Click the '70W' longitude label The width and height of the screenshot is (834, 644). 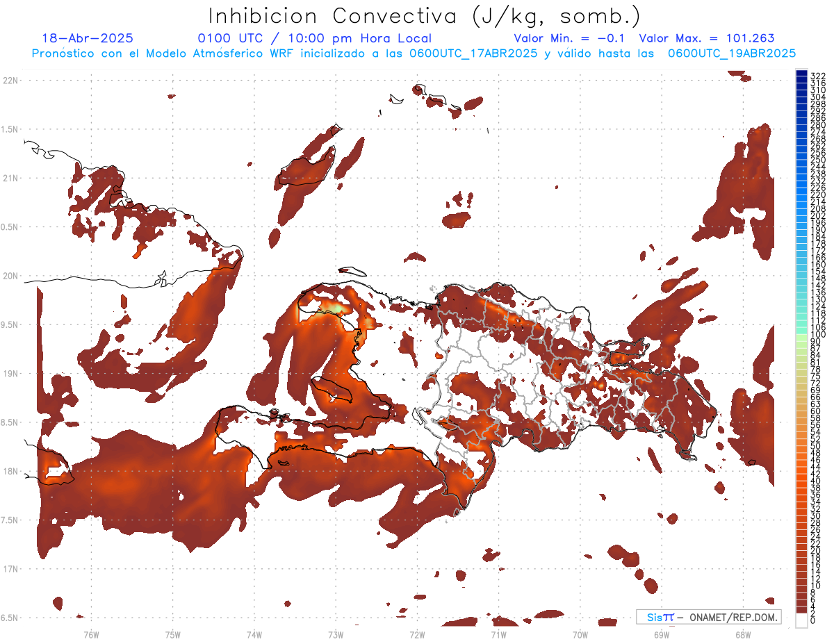pyautogui.click(x=580, y=634)
